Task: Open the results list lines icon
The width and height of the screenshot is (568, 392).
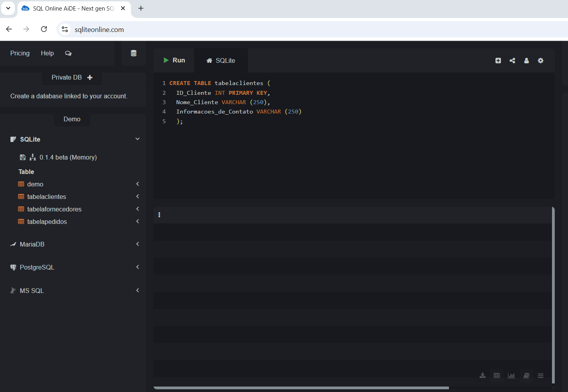Action: click(x=541, y=376)
